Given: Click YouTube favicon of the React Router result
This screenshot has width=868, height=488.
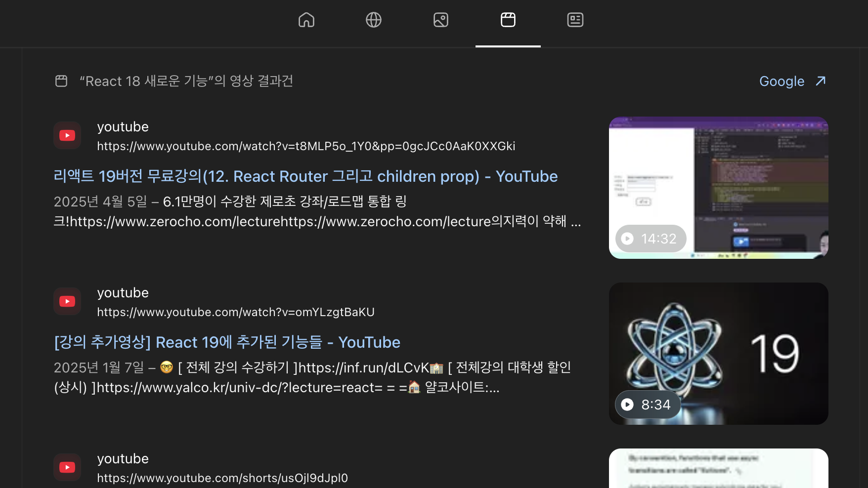Looking at the screenshot, I should (67, 135).
